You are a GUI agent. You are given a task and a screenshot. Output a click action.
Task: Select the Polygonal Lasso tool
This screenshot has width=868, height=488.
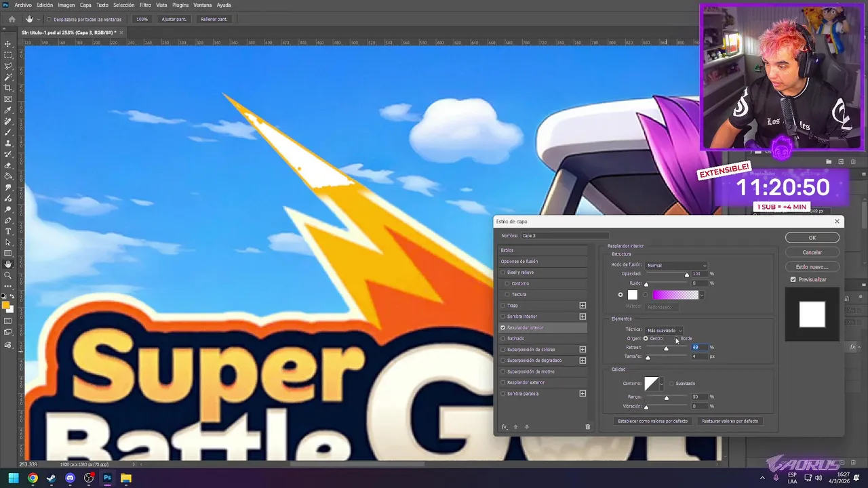tap(8, 66)
